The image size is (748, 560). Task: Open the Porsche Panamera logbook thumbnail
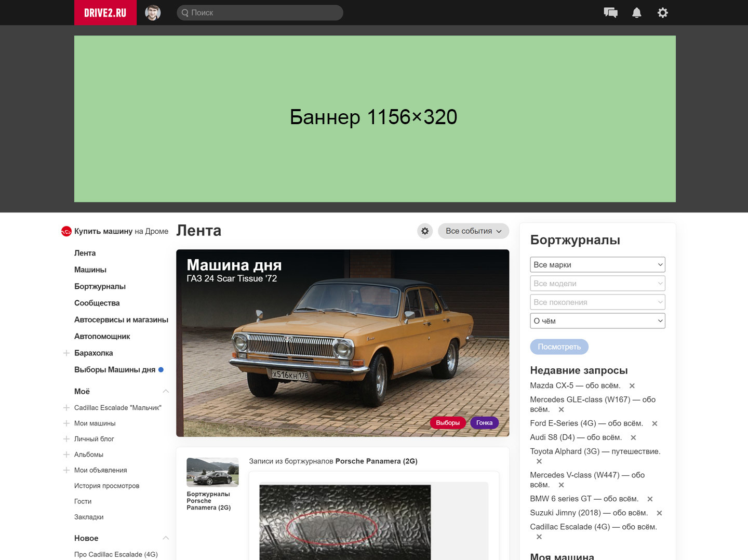pyautogui.click(x=212, y=472)
